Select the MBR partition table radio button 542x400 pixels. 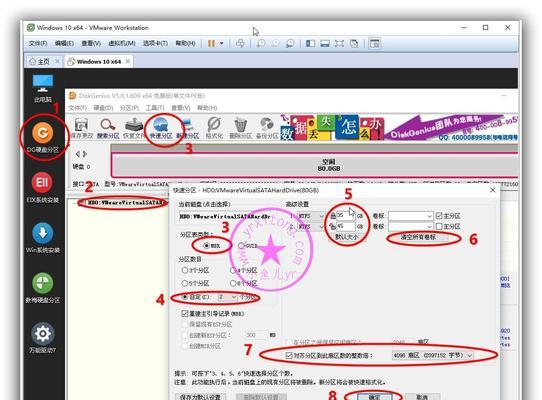[x=207, y=245]
